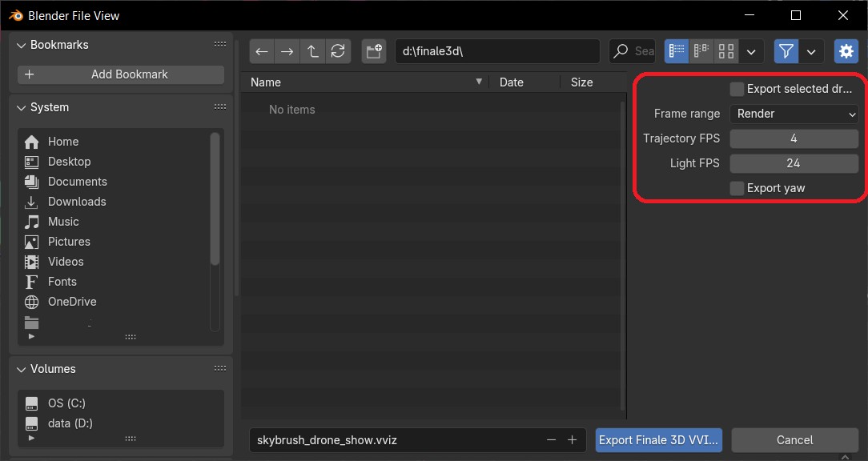Image resolution: width=868 pixels, height=461 pixels.
Task: Create a new directory
Action: 373,50
